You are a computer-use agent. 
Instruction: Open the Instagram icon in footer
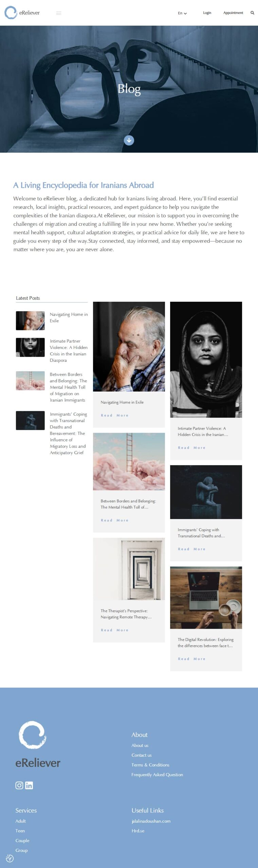coord(19,785)
